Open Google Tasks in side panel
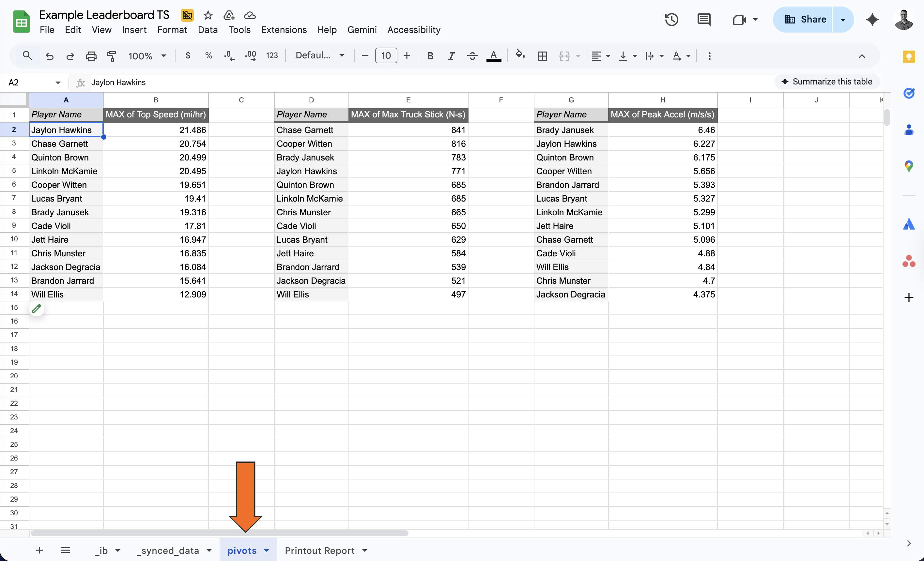 pyautogui.click(x=909, y=93)
